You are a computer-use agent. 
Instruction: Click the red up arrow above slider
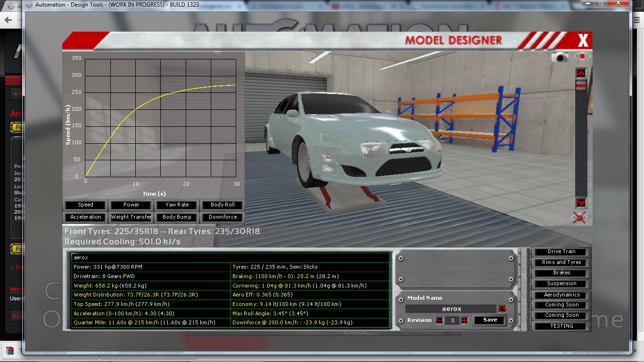point(581,73)
